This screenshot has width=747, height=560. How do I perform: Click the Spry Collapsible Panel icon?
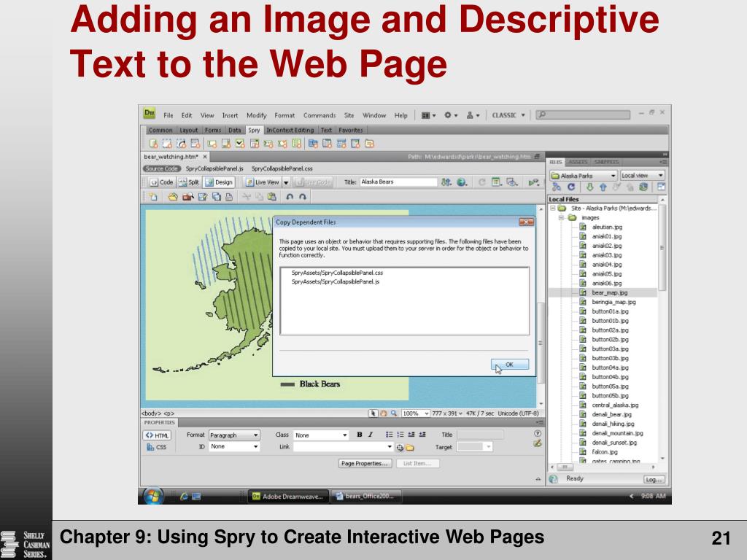tap(355, 144)
